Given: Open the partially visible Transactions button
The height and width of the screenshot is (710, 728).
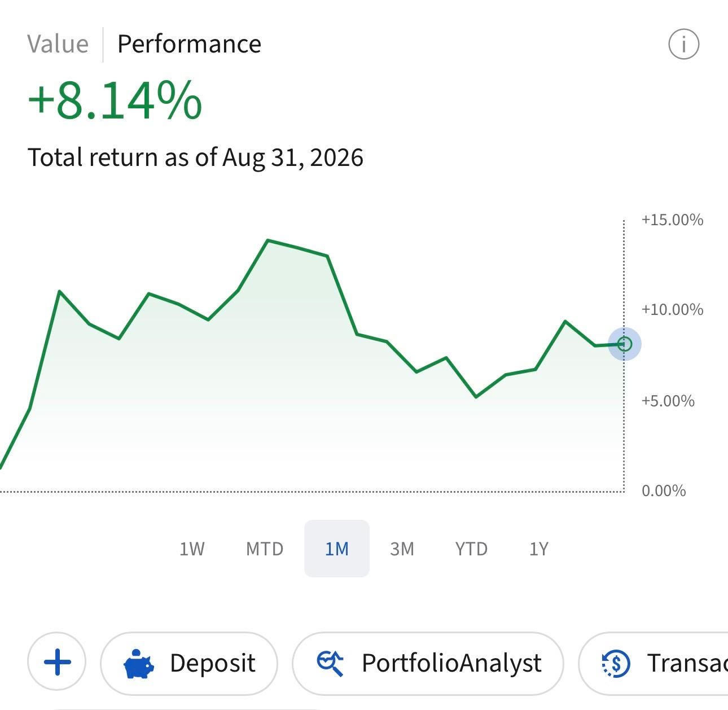Looking at the screenshot, I should tap(654, 663).
